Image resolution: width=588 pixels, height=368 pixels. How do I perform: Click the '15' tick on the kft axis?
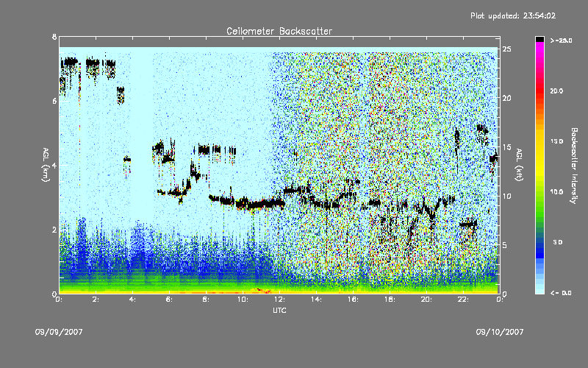click(x=506, y=147)
